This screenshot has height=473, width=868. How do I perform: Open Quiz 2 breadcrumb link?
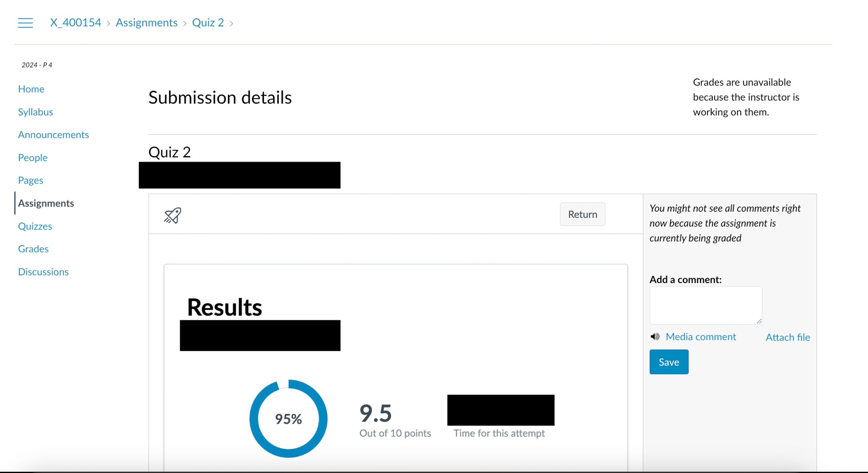click(x=208, y=22)
